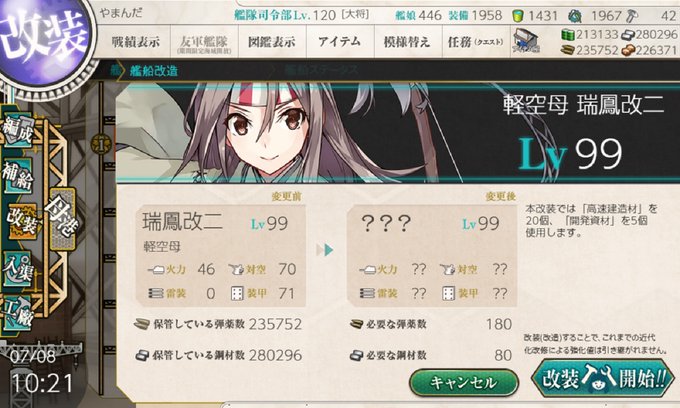Click the 改装開始!! start remodel button
The height and width of the screenshot is (408, 680).
point(603,379)
